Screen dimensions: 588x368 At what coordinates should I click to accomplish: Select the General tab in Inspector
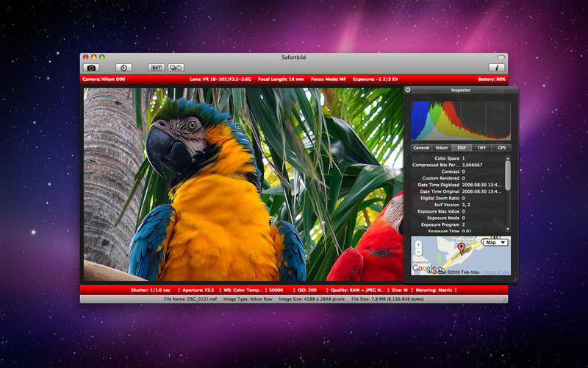(421, 148)
